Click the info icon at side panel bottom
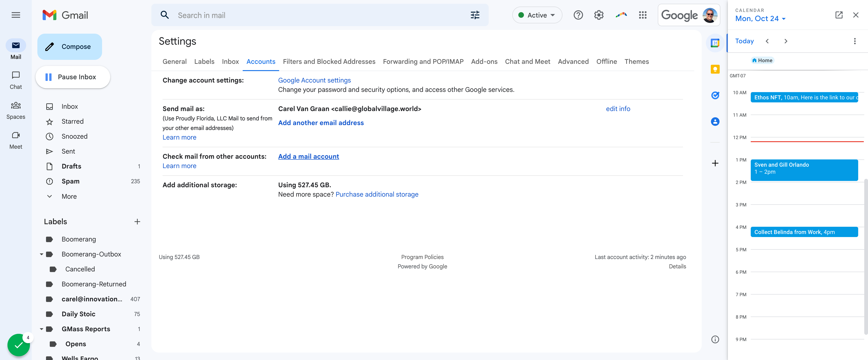Viewport: 868px width, 360px height. pyautogui.click(x=715, y=339)
